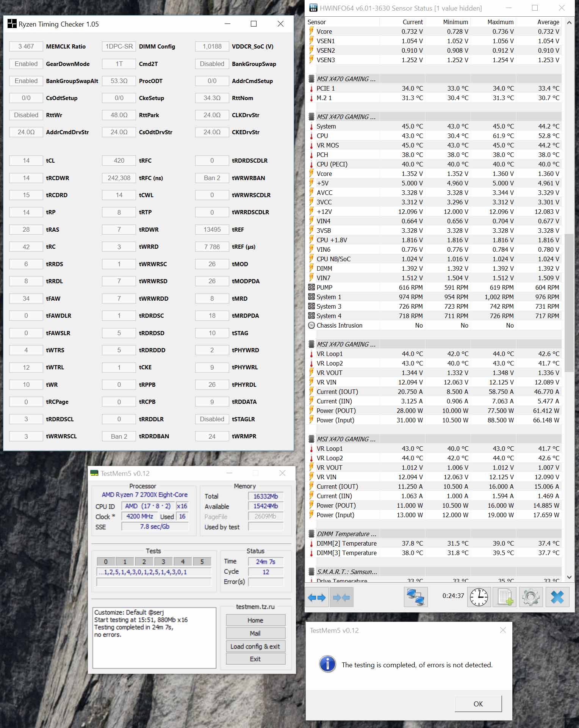Click the HWiNFO scrollbar up arrow
Viewport: 579px width, 728px height.
(x=569, y=23)
